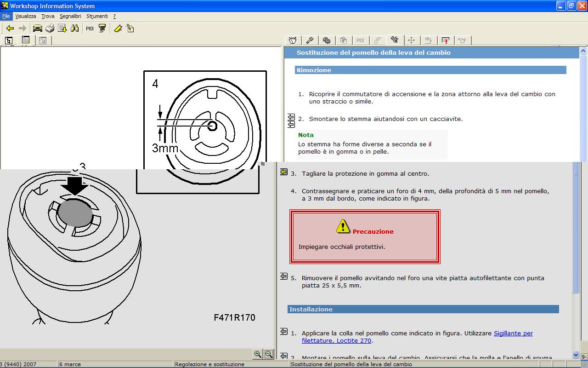Open the Strumenti menu
588x368 pixels.
pos(97,16)
